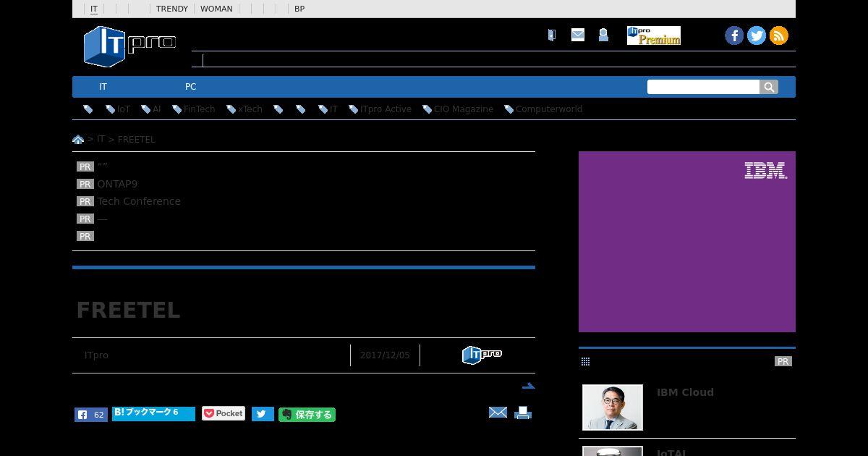Select IT in blue navigation bar
This screenshot has height=456, width=868.
coord(103,87)
